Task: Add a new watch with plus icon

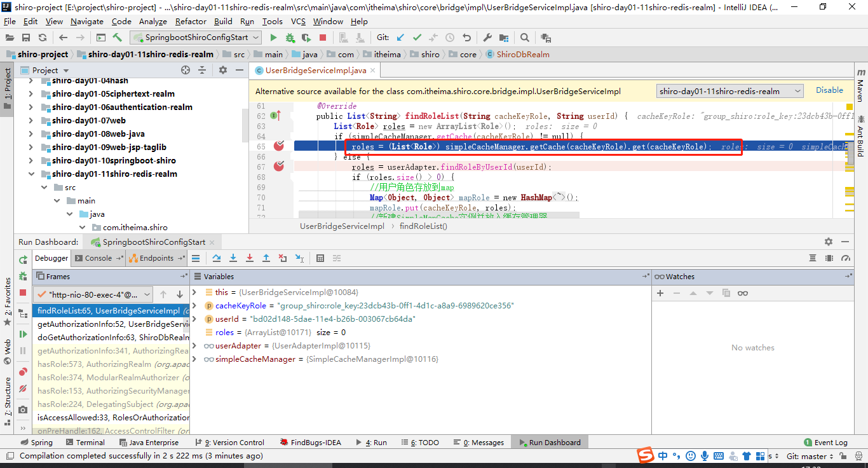Action: coord(660,293)
